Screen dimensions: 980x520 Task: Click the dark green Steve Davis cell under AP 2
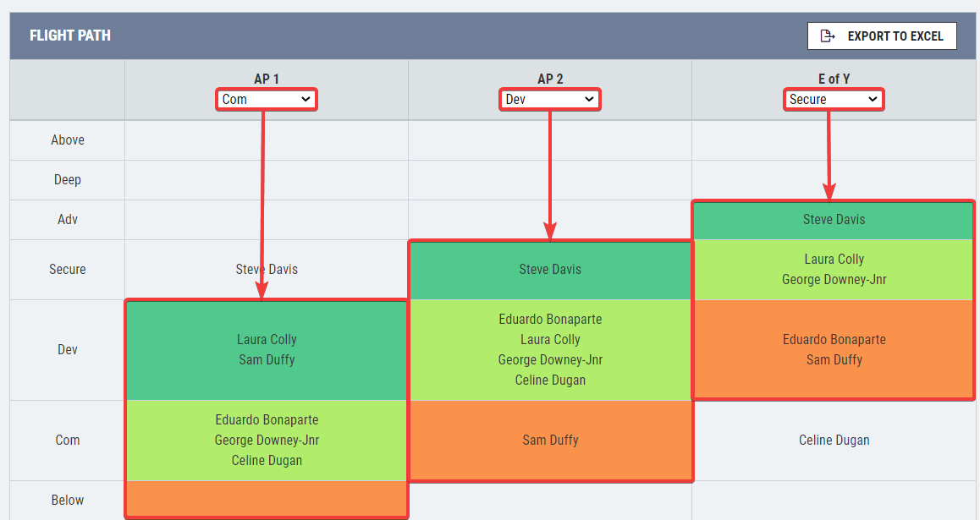550,270
